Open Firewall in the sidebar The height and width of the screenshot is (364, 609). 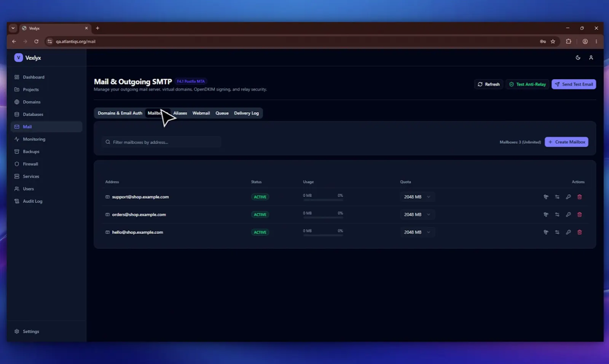click(x=46, y=164)
